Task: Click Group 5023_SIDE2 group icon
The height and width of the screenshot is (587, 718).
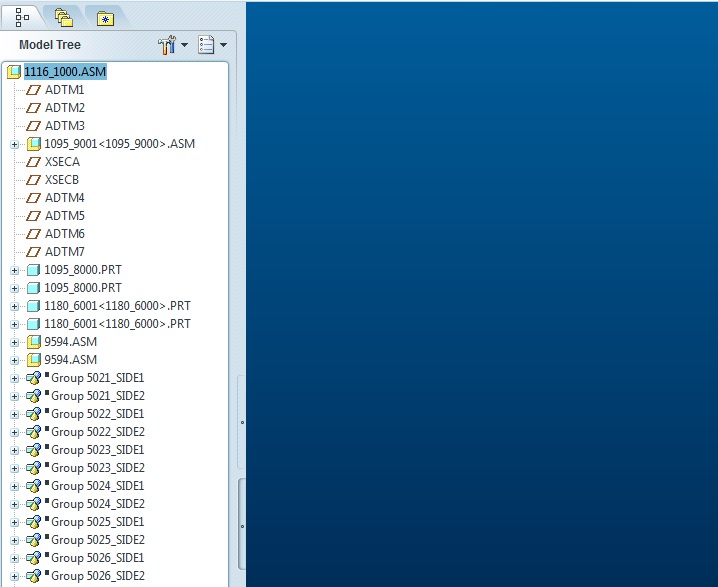Action: [33, 467]
